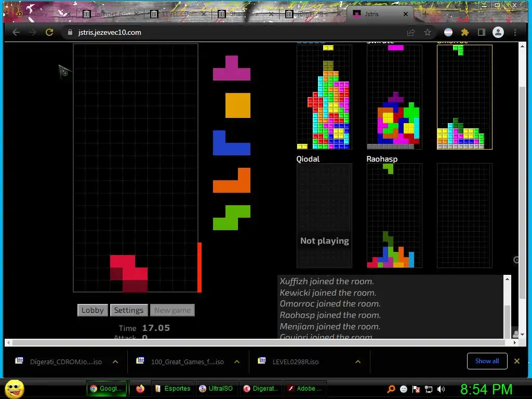Click the yellow-outlined top-right opponent board
The width and height of the screenshot is (532, 399).
464,97
